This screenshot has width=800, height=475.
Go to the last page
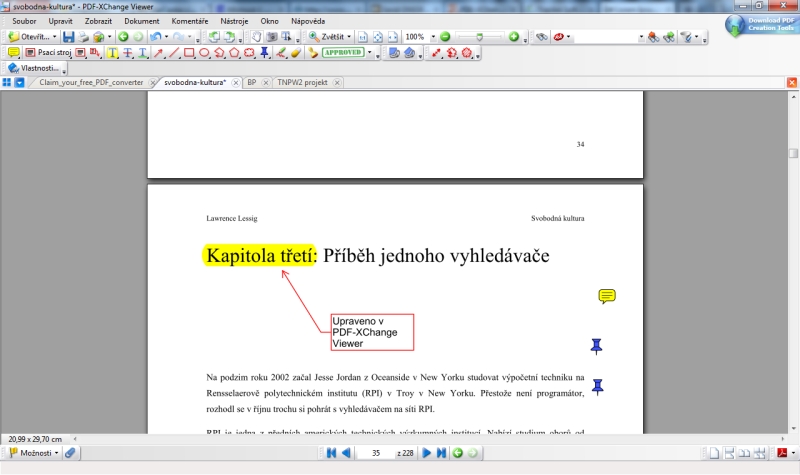tap(441, 453)
